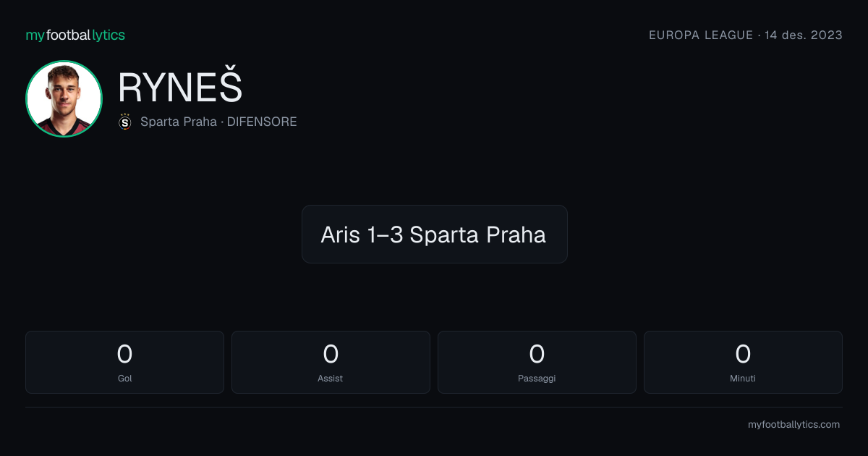Image resolution: width=868 pixels, height=456 pixels.
Task: Select the RYNEŠ player name heading
Action: 180,88
